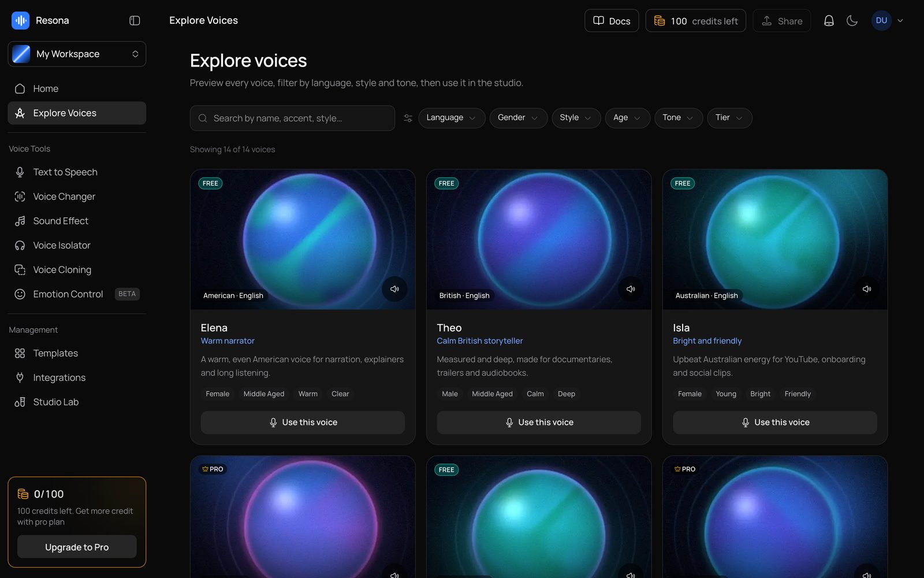Viewport: 924px width, 578px height.
Task: Expand the account menu chevron
Action: [900, 21]
